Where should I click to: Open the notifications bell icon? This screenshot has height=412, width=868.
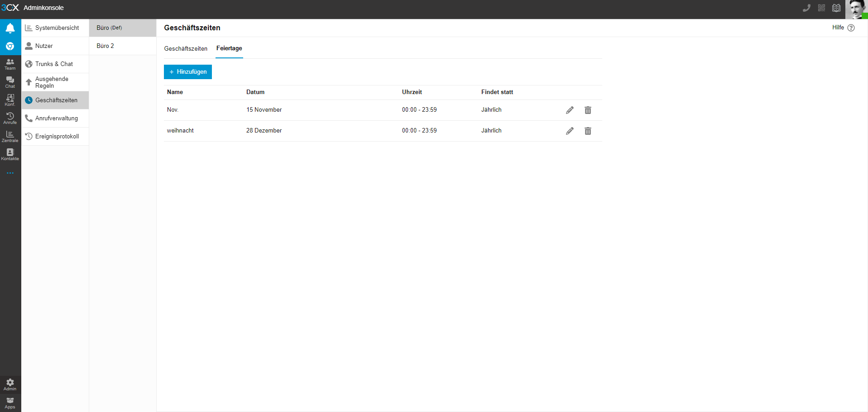coord(10,28)
